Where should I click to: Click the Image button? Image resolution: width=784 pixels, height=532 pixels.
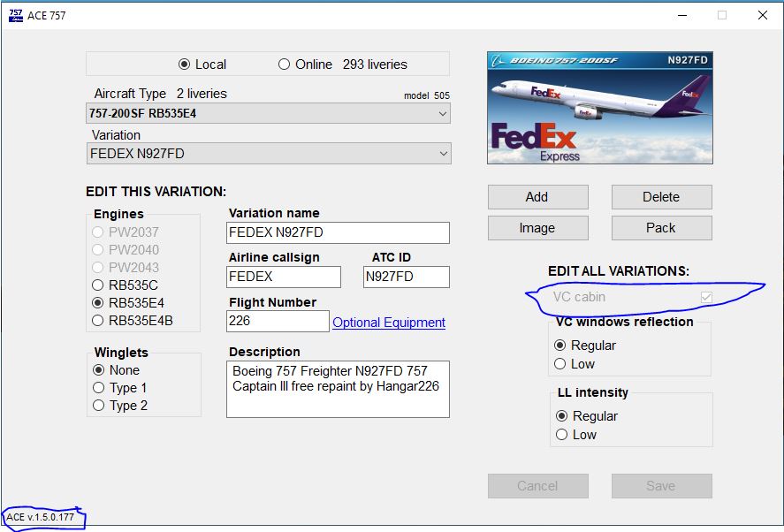pos(537,228)
